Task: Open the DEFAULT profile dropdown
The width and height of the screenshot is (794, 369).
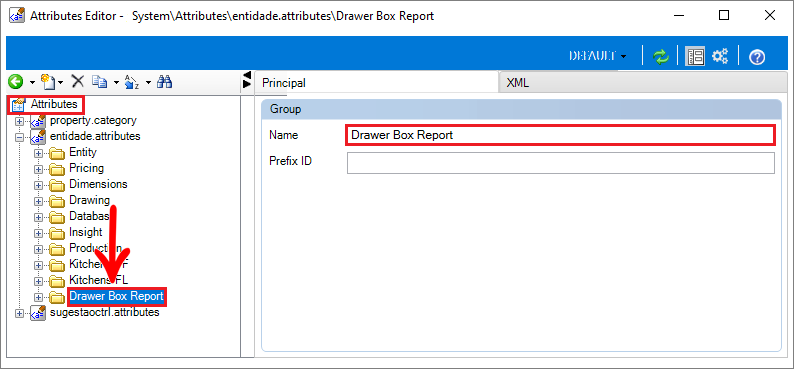Action: (598, 56)
